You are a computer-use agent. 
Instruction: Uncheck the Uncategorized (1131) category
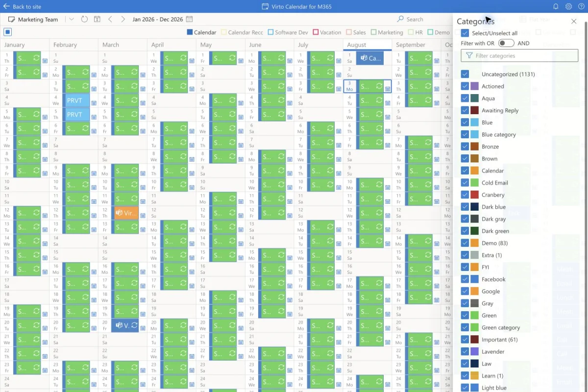[465, 74]
